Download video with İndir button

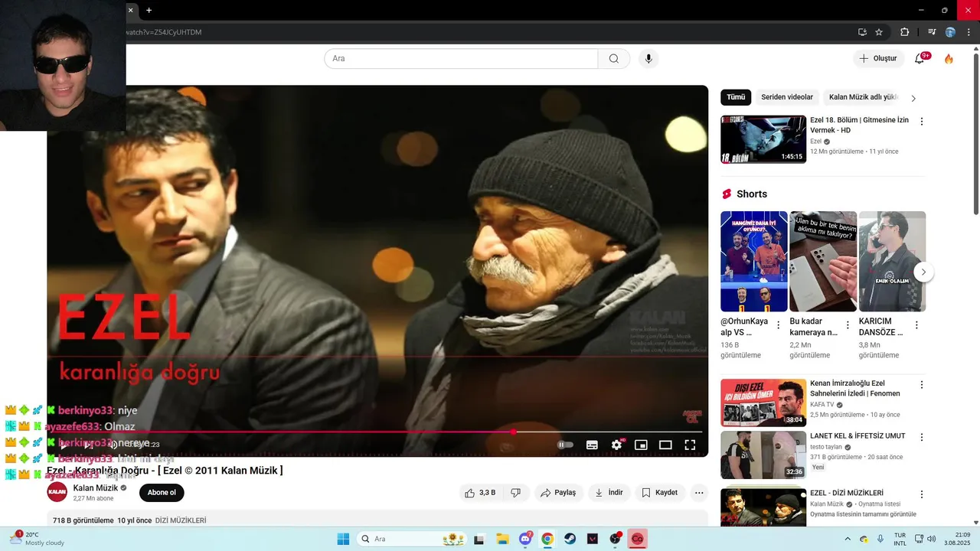point(609,493)
